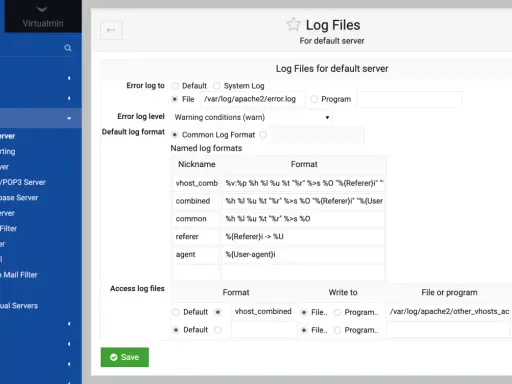This screenshot has height=384, width=512.
Task: Click the blank new nickname field
Action: pos(196,272)
